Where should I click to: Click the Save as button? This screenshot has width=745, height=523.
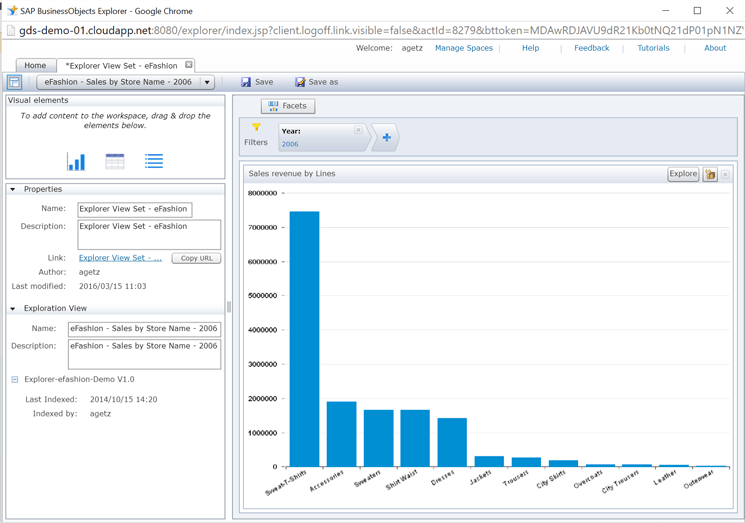316,82
